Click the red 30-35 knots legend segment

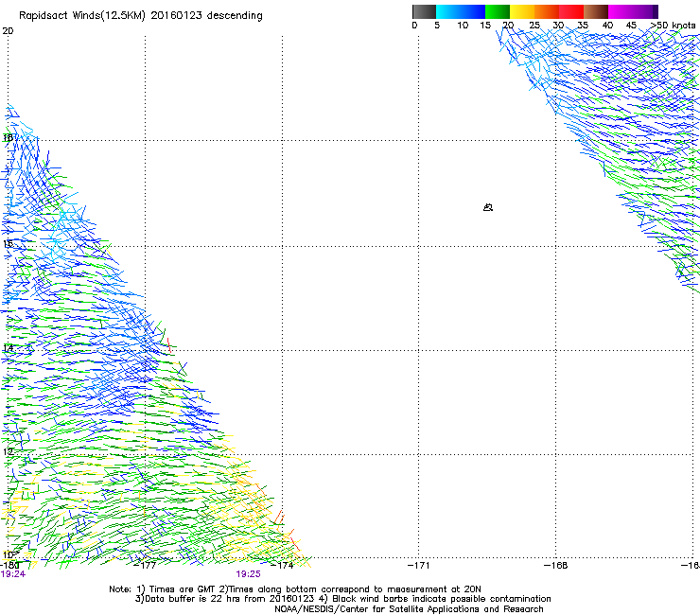pyautogui.click(x=571, y=11)
